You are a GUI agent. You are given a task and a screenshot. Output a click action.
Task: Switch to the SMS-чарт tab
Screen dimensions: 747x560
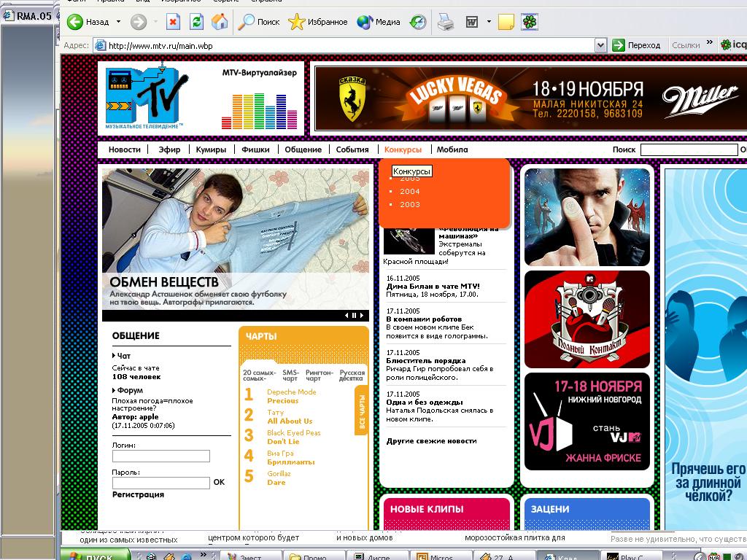click(x=290, y=376)
